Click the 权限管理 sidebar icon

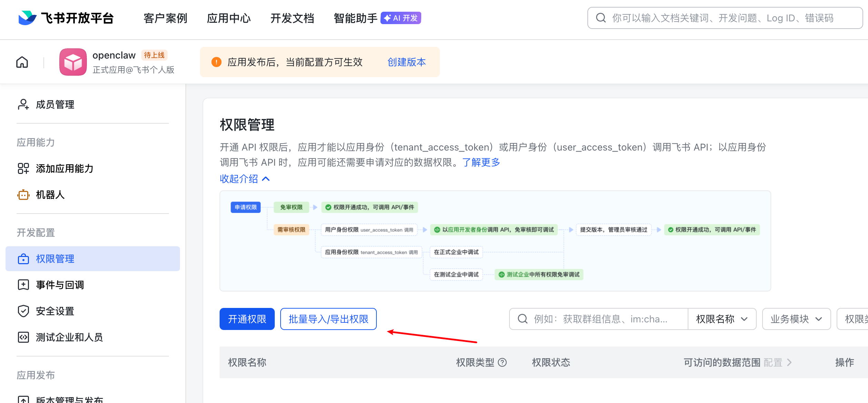click(23, 259)
